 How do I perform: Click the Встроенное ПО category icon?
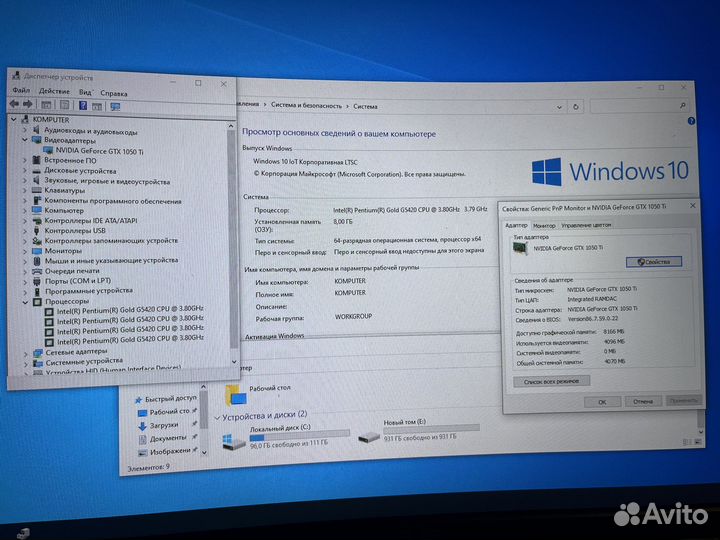pos(37,160)
